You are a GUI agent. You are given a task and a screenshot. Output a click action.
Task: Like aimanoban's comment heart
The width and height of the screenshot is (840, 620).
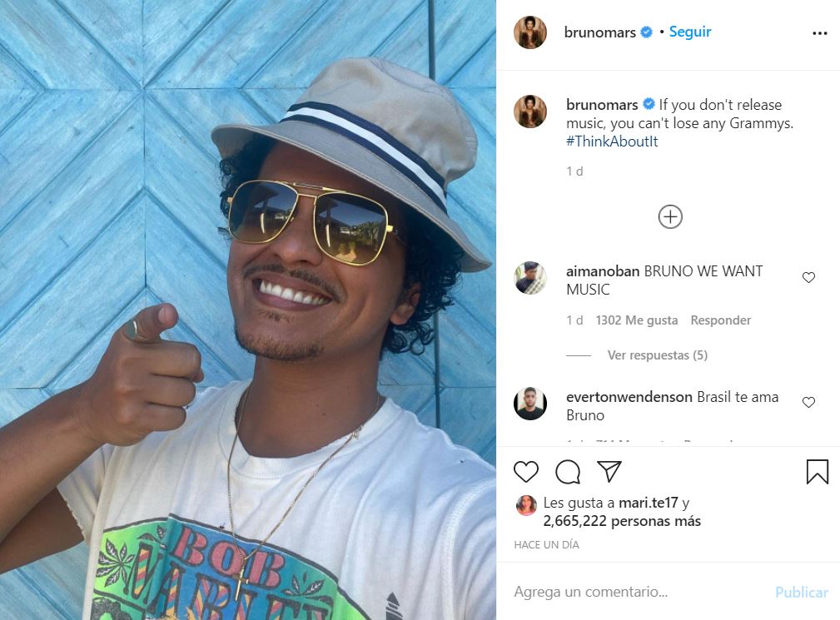click(x=808, y=277)
